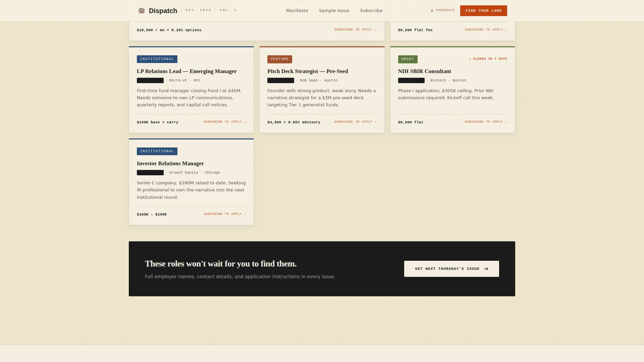Click $18,500 / mo + 0.15% options text
This screenshot has height=362, width=644.
[169, 30]
